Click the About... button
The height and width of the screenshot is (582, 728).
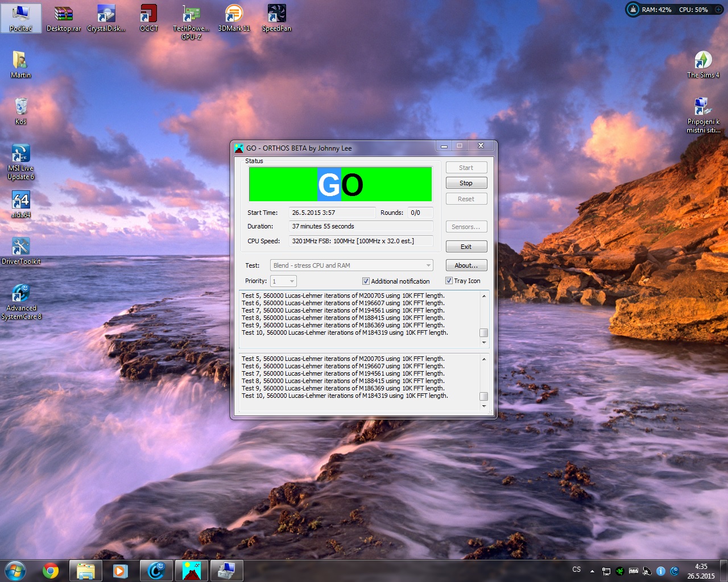(466, 265)
